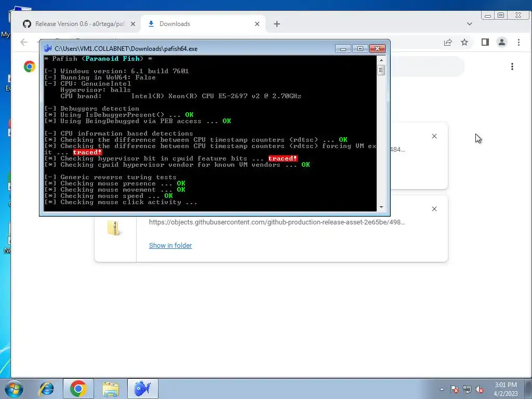
Task: Open the githubusercontent download URL
Action: coord(277,222)
